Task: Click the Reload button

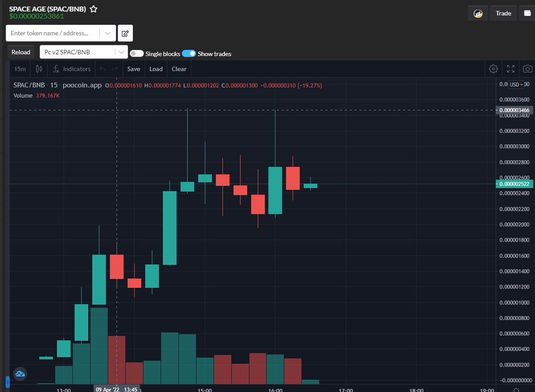Action: (21, 52)
